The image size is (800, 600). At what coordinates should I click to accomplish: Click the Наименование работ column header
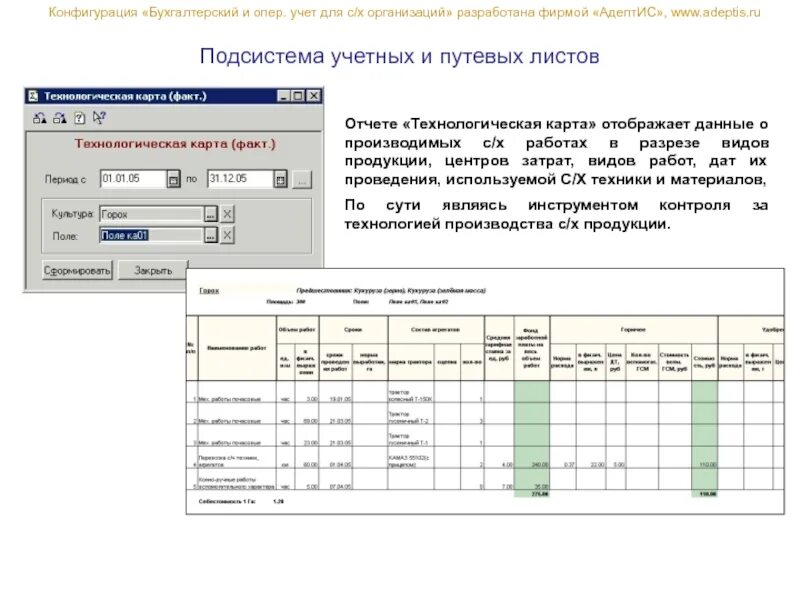pos(237,348)
